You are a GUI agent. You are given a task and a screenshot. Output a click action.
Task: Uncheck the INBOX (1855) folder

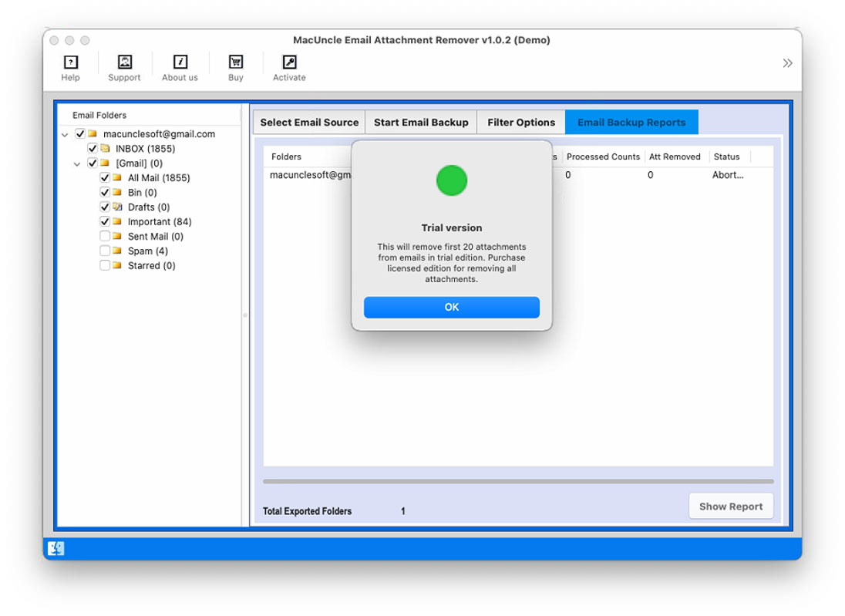tap(93, 148)
